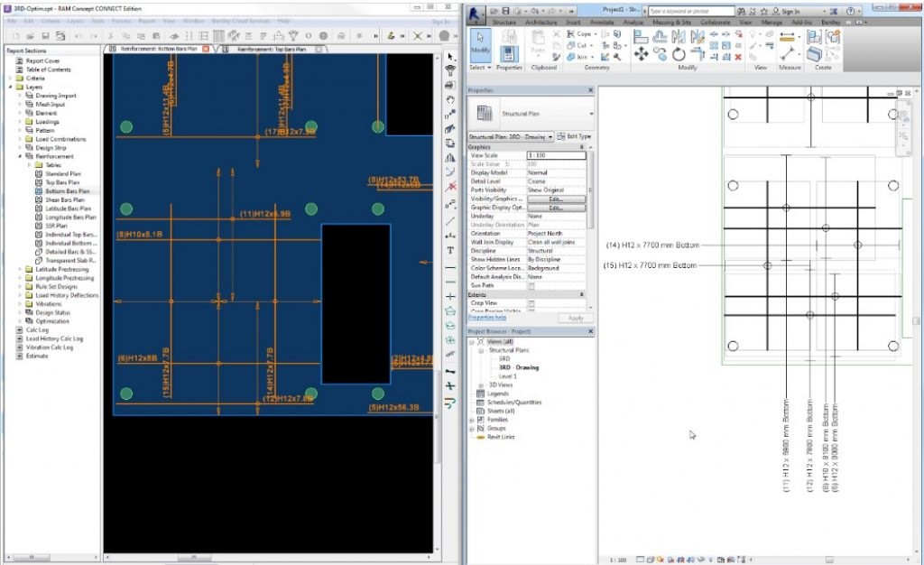The height and width of the screenshot is (565, 924).
Task: Click the Properties help link
Action: [486, 318]
